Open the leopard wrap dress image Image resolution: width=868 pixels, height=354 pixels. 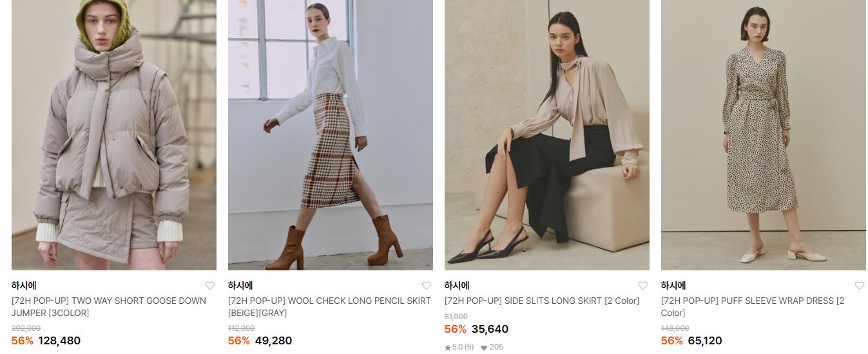[764, 135]
